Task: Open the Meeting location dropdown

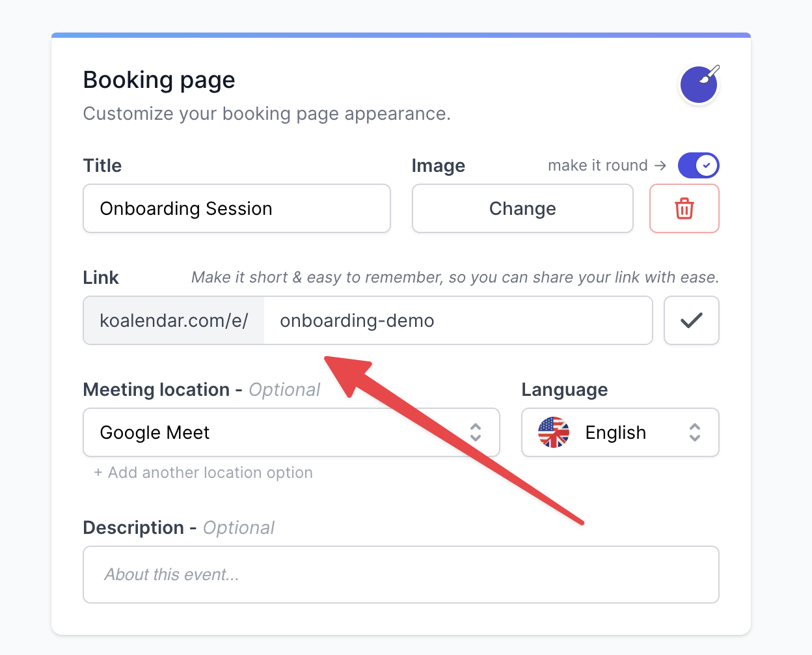Action: click(291, 432)
